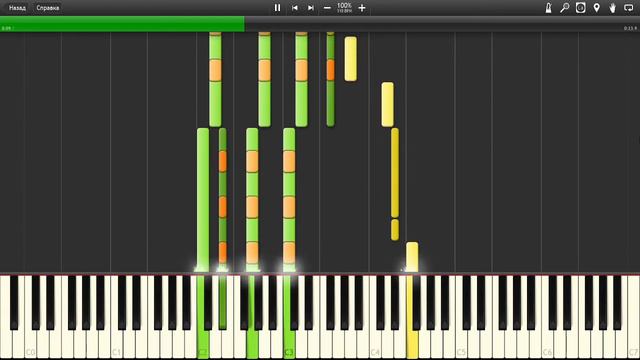Open the Справка help button
640x360 pixels.
pos(48,8)
